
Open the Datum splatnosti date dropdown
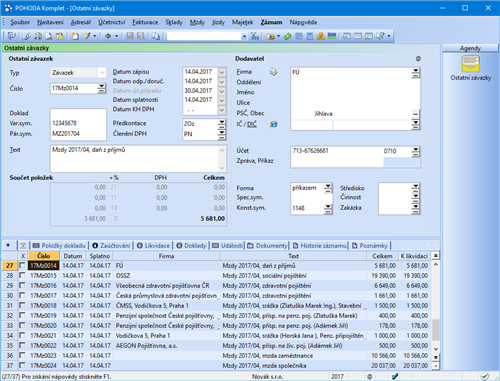coord(222,100)
